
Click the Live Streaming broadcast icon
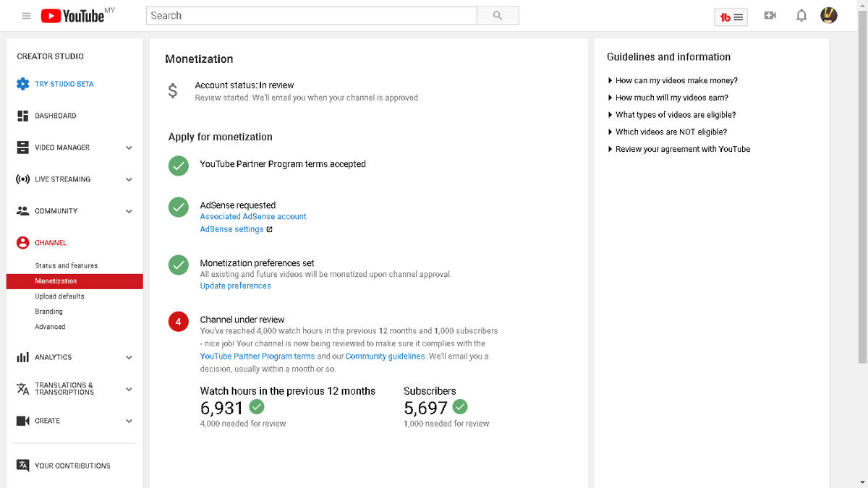(x=22, y=179)
